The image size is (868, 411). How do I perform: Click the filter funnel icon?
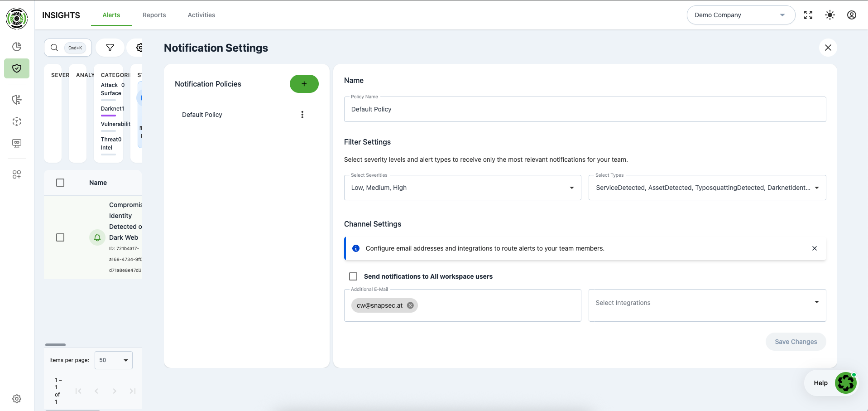click(110, 48)
